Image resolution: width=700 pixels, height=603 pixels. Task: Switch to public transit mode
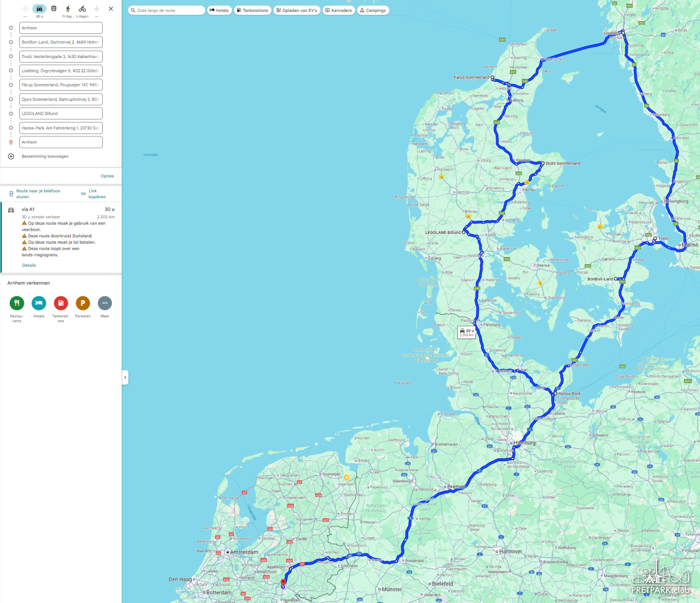coord(54,9)
